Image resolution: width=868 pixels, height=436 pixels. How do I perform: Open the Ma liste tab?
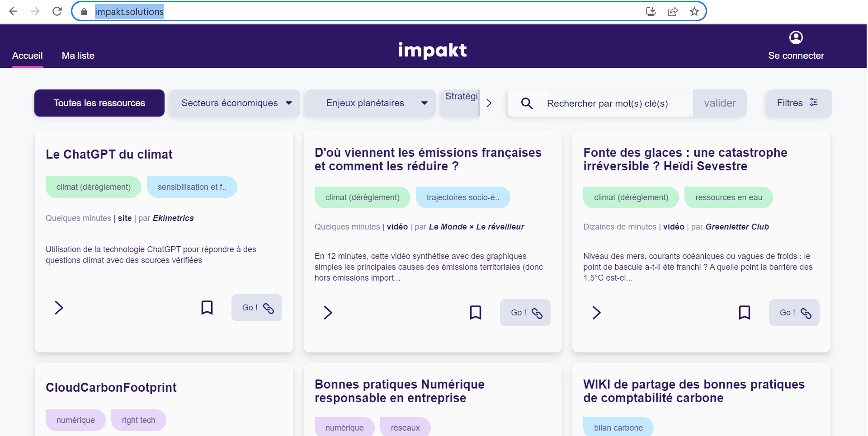point(78,56)
